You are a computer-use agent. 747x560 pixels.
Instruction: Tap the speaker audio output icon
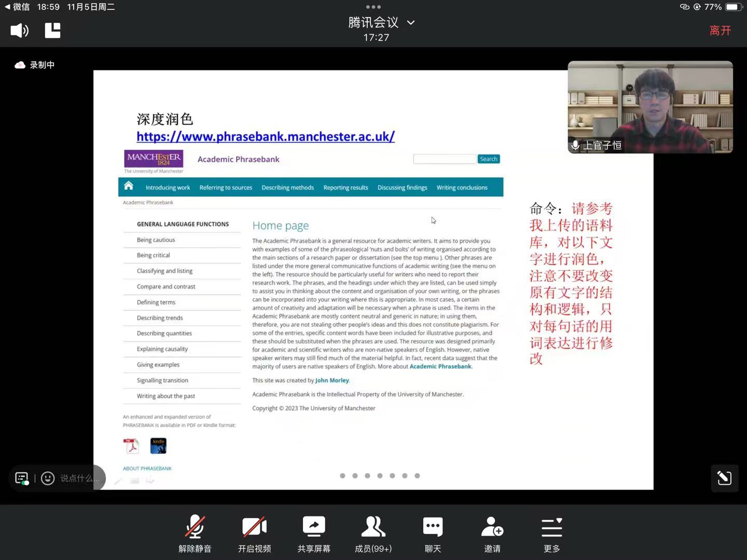19,31
